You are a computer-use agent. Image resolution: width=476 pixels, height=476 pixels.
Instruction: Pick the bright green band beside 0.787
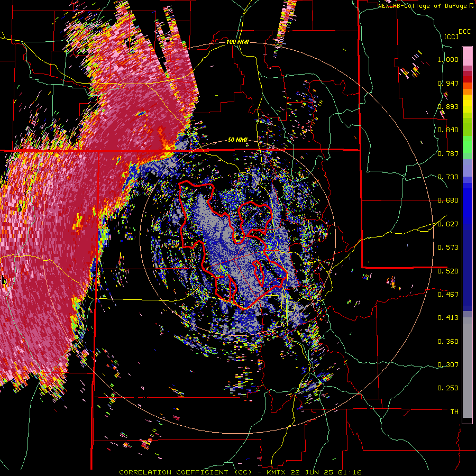tap(467, 146)
